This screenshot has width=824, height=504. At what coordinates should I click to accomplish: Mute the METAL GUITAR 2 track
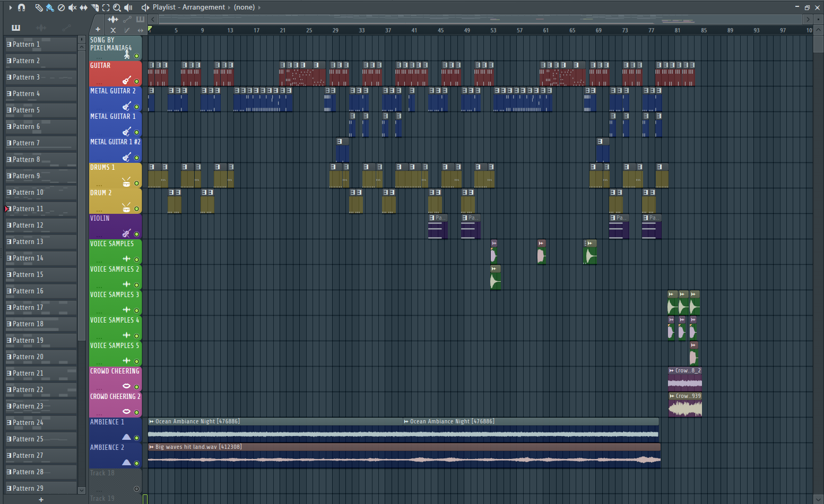click(x=136, y=107)
